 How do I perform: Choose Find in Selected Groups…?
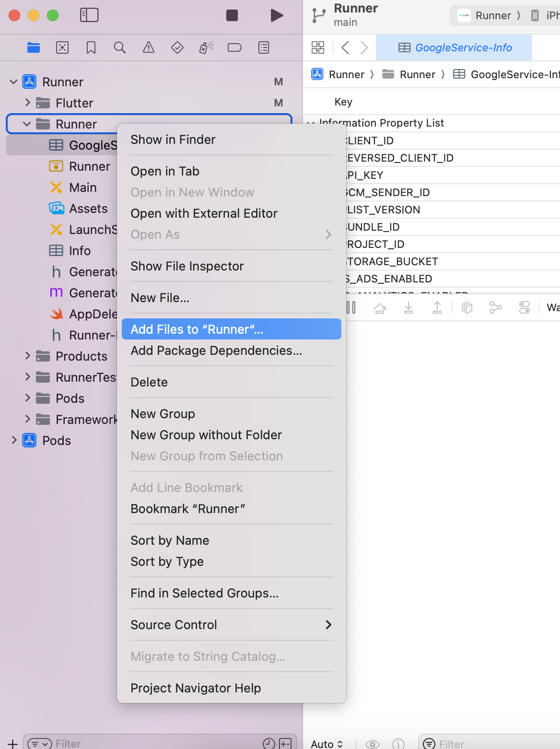pyautogui.click(x=232, y=593)
